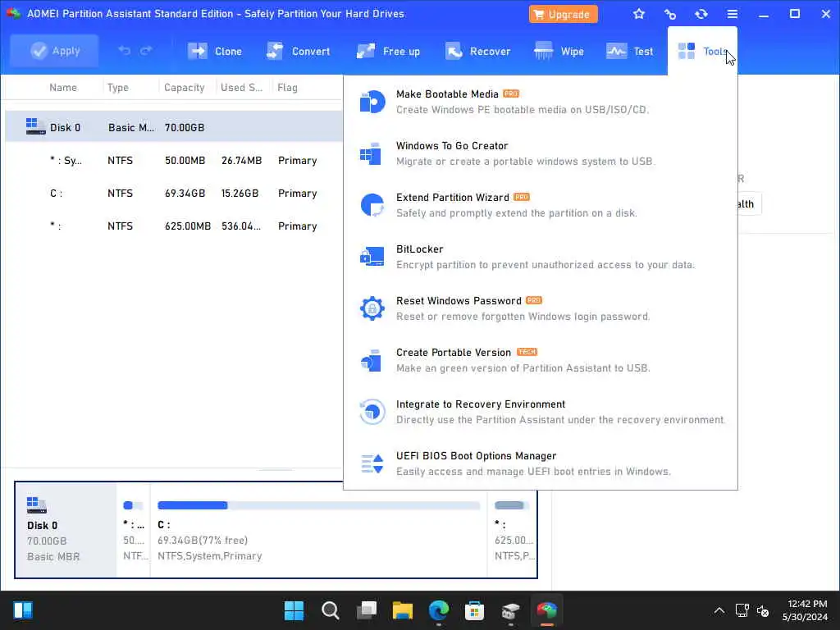
Task: Select the 50.00MB system reserved partition row
Action: (x=174, y=160)
